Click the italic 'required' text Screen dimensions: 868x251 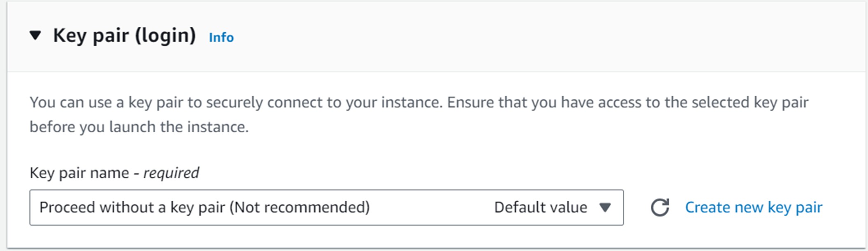[171, 173]
